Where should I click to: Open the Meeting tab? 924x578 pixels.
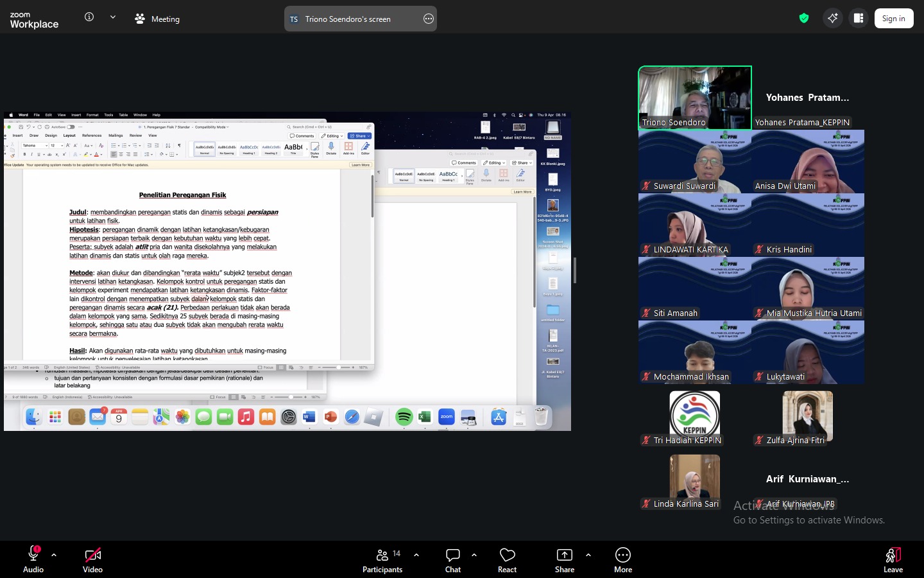(x=158, y=19)
